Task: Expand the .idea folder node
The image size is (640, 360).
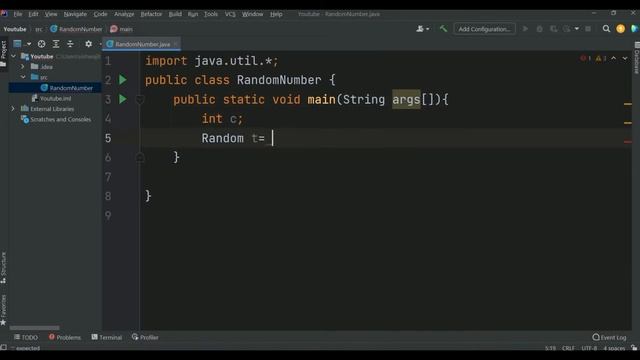Action: 23,67
